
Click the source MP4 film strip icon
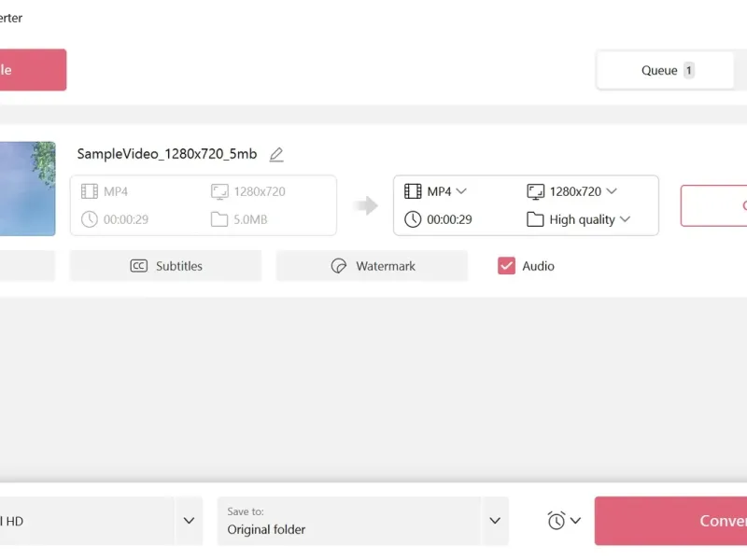tap(90, 191)
